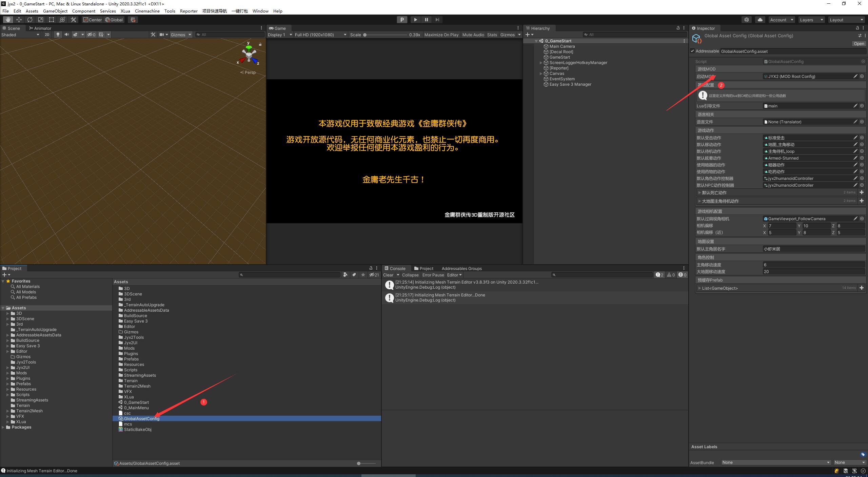868x477 pixels.
Task: Click the Open button in Inspector
Action: pos(859,44)
